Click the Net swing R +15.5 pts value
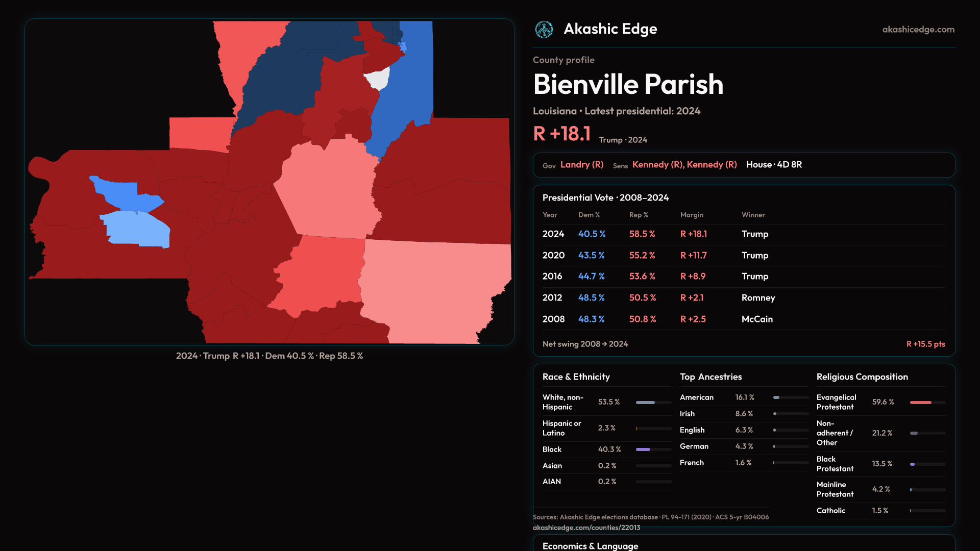 click(925, 344)
